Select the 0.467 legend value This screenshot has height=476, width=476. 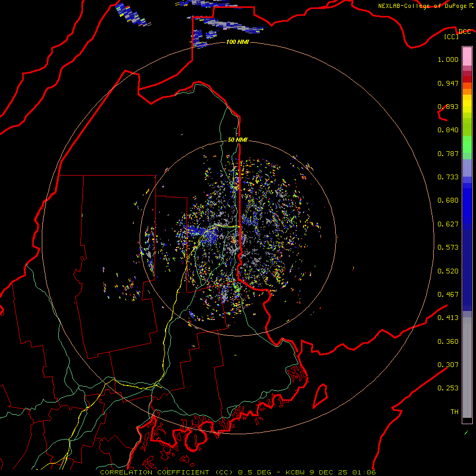click(x=448, y=295)
